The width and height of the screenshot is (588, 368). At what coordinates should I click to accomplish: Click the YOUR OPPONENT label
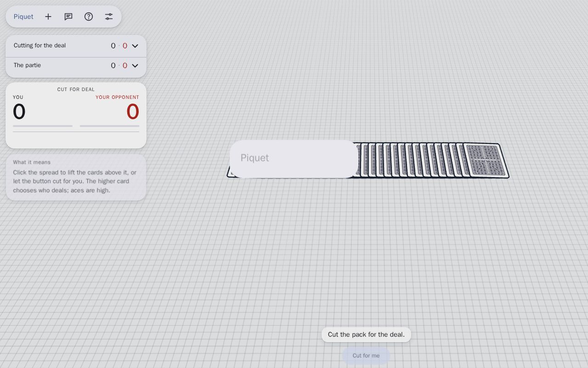pyautogui.click(x=117, y=97)
